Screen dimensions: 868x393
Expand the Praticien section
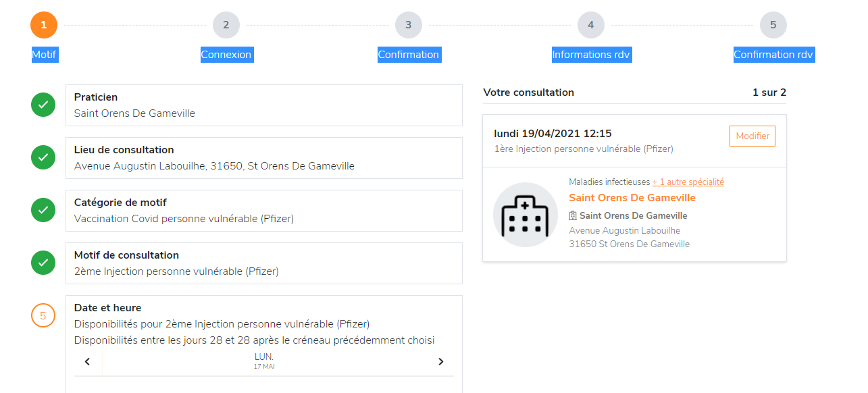(263, 105)
